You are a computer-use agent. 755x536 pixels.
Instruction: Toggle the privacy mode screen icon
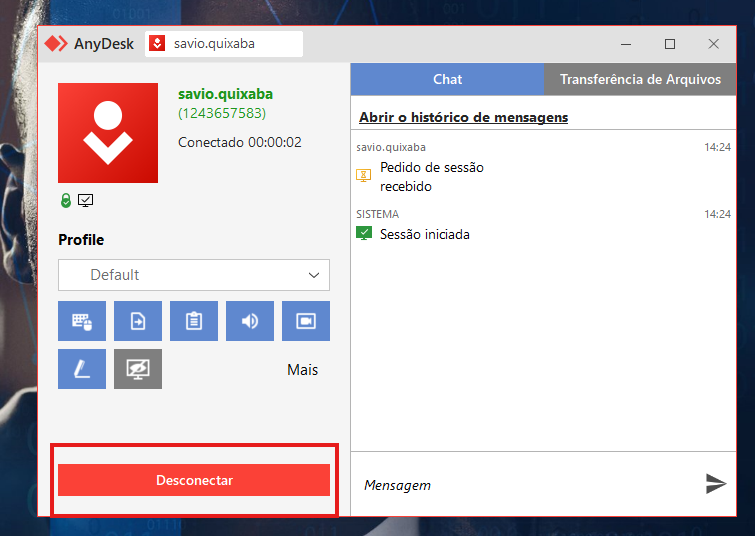pos(138,369)
